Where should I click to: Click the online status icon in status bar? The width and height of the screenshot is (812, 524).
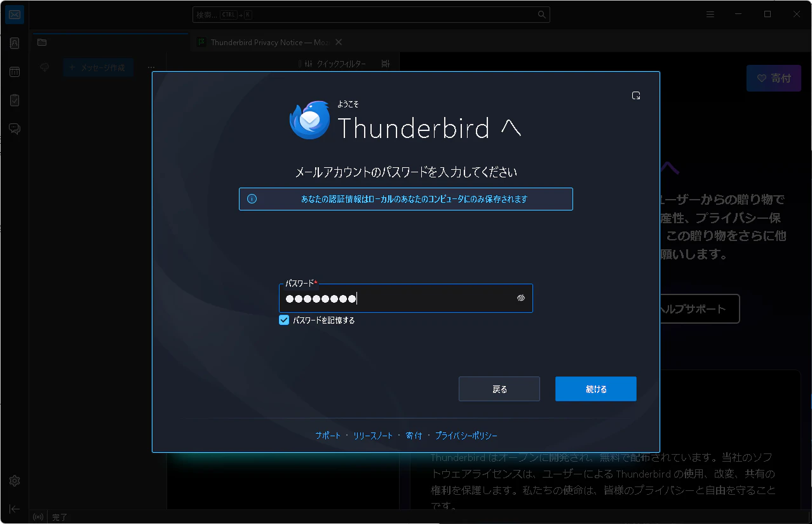38,517
